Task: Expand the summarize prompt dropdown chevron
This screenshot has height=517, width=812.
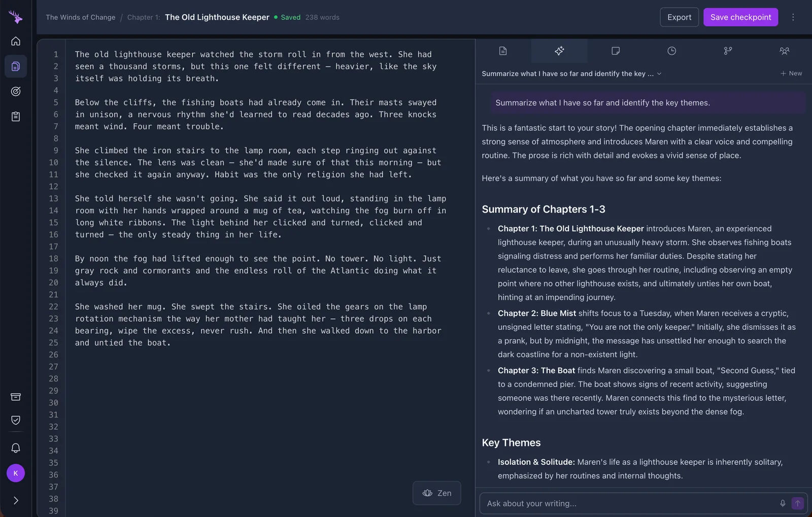Action: coord(659,74)
